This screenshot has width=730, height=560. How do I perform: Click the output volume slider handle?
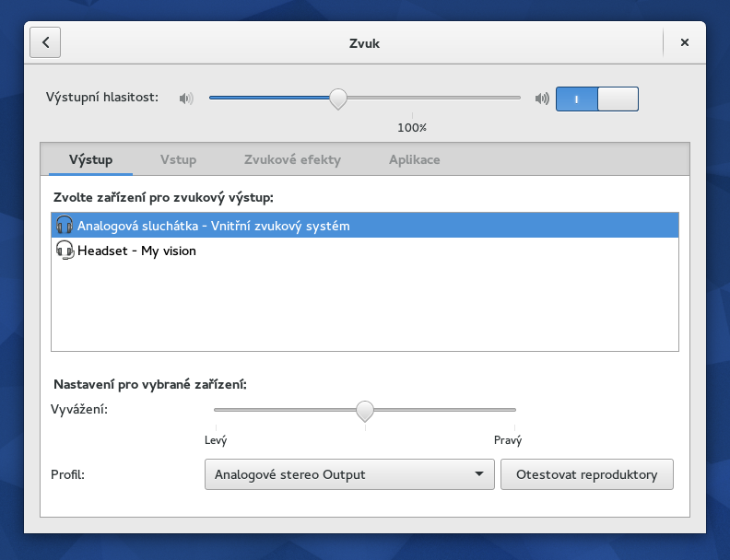(338, 99)
